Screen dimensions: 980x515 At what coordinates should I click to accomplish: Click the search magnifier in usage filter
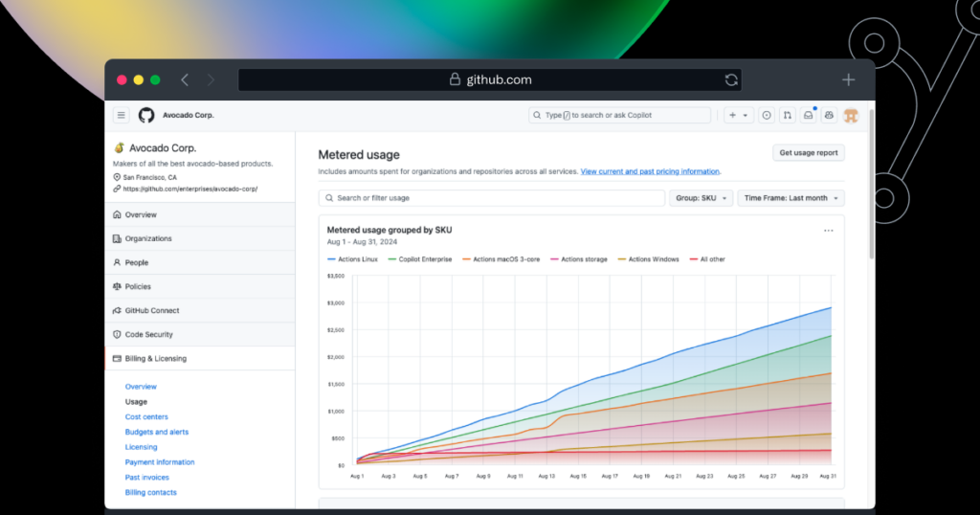(329, 198)
